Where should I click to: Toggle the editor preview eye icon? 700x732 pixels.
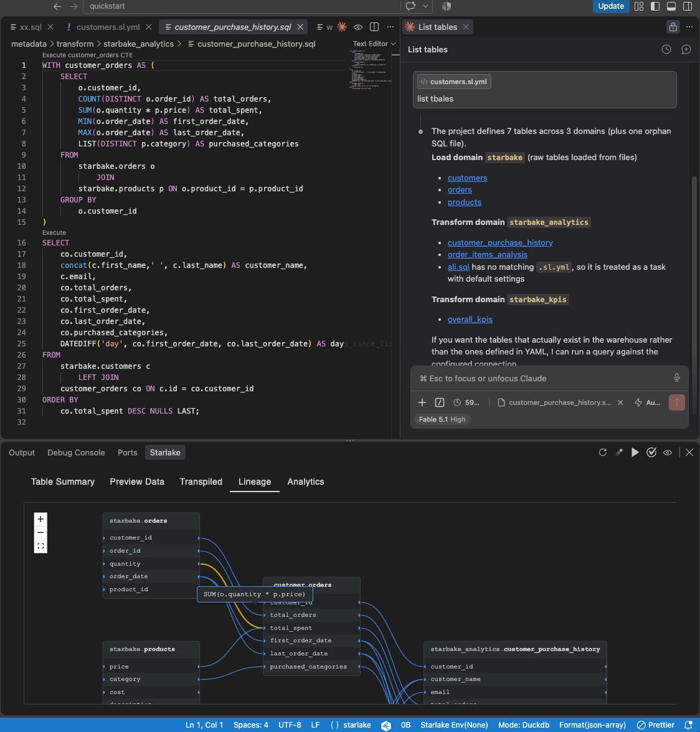pos(358,27)
